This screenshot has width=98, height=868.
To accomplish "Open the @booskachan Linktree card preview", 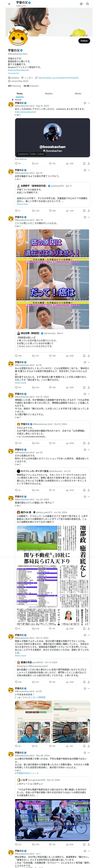I will [x=52, y=137].
